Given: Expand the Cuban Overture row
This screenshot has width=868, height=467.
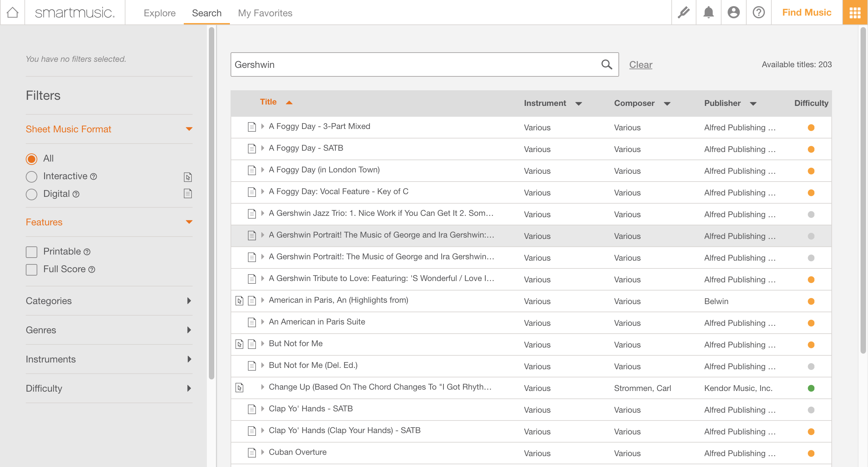Looking at the screenshot, I should pos(263,452).
